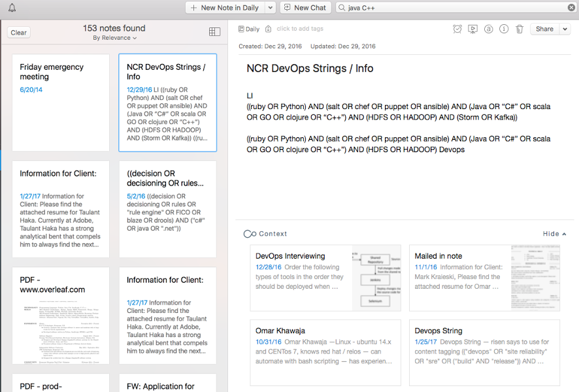Click the 10/31/16 date on Omar Khawaja card
The width and height of the screenshot is (579, 392).
pos(269,342)
